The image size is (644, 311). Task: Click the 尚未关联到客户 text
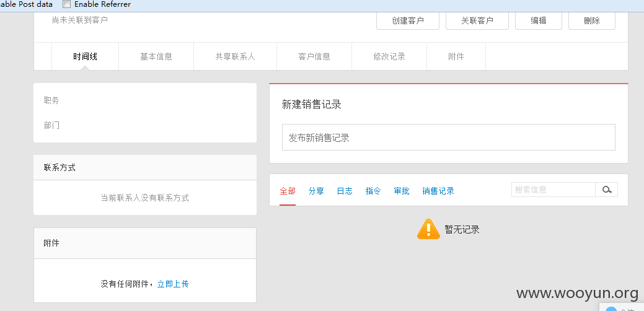(80, 20)
